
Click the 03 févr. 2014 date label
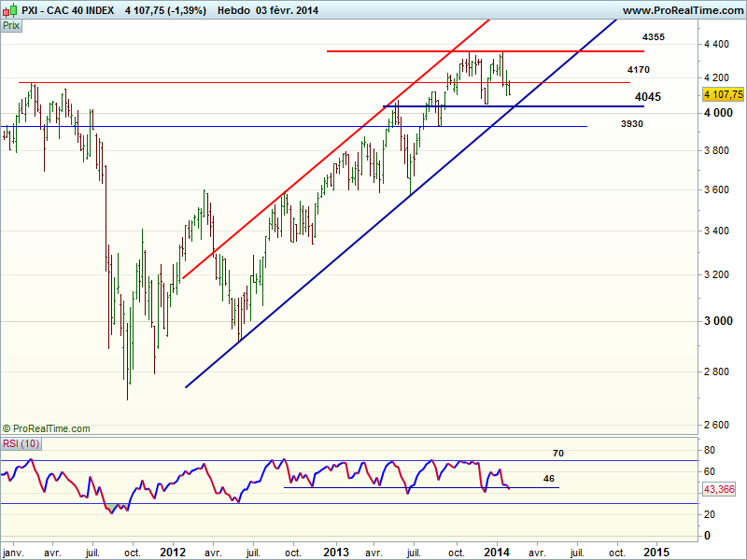[x=292, y=10]
